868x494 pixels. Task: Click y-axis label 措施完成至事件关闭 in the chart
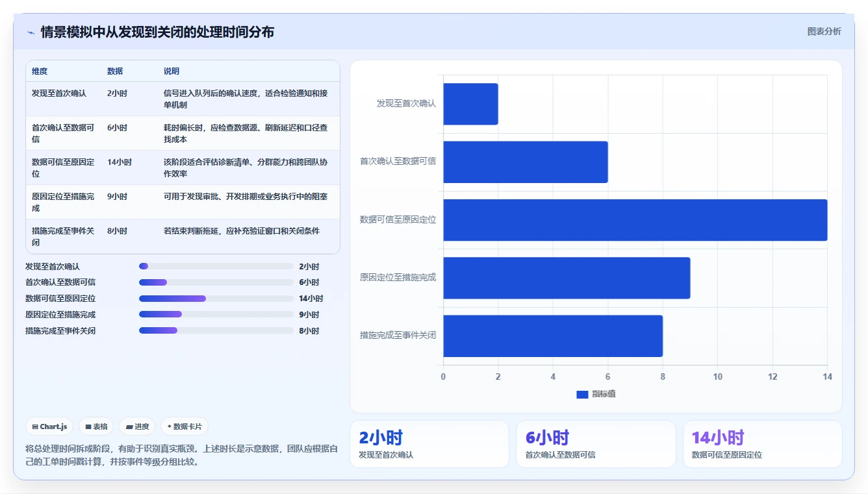(398, 336)
